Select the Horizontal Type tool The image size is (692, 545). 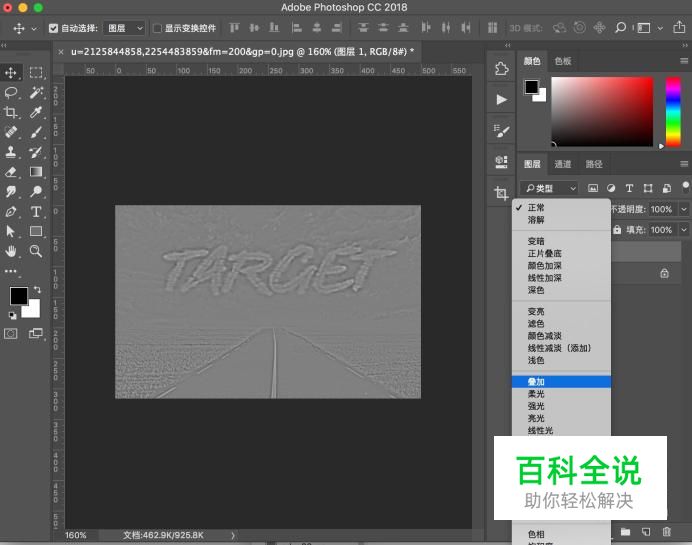click(x=36, y=211)
